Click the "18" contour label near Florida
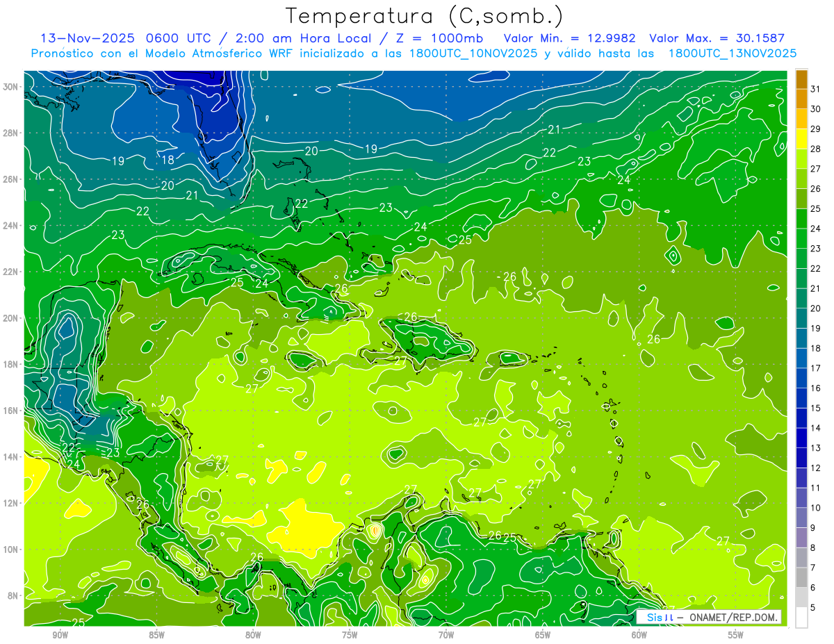Screen dimensions: 834x644 point(168,160)
